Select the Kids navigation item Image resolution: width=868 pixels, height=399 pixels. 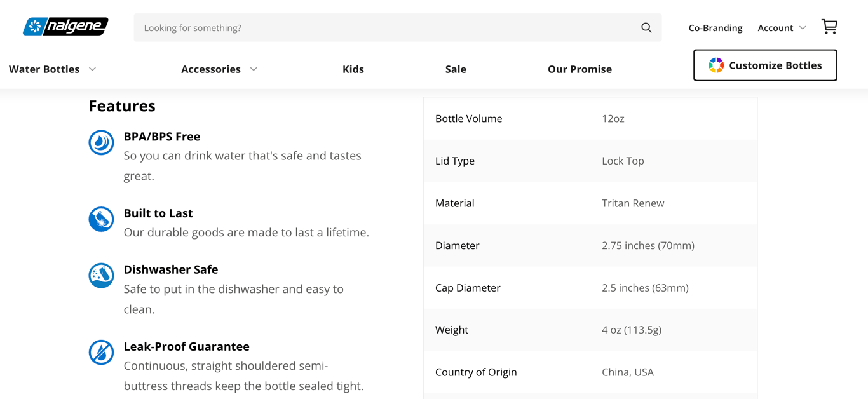pyautogui.click(x=353, y=69)
